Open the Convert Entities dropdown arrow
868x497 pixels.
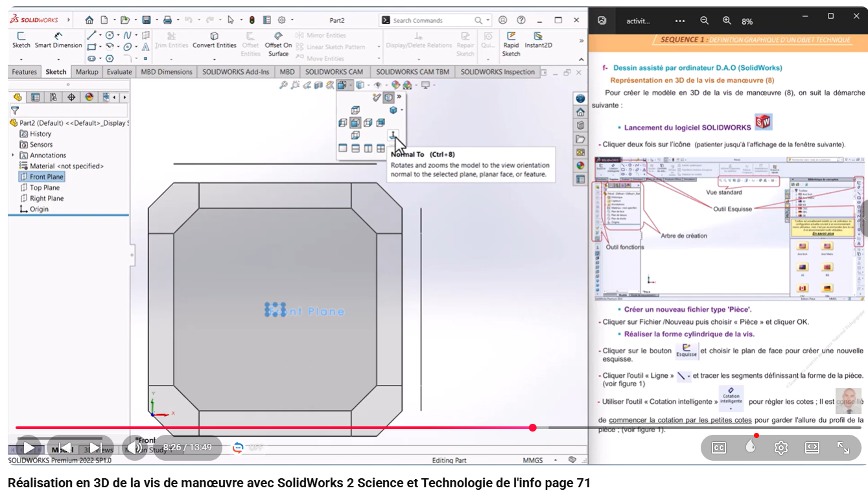click(x=215, y=59)
